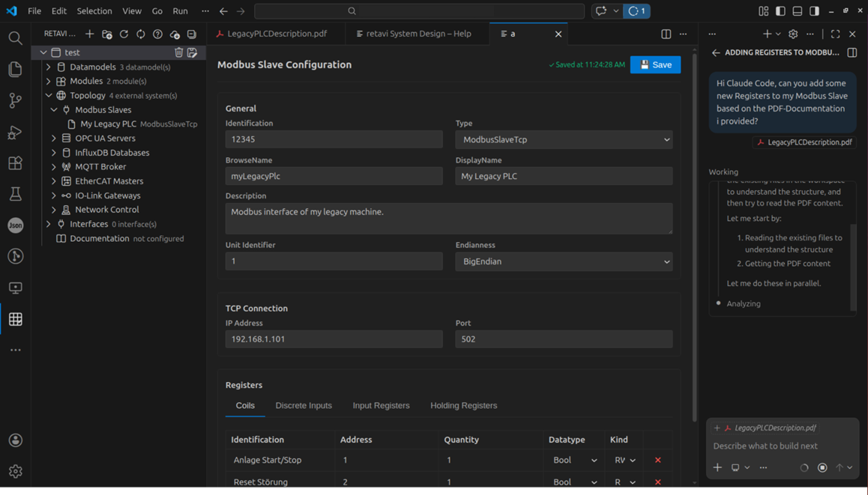Switch to Input Registers tab
This screenshot has width=868, height=495.
click(381, 405)
